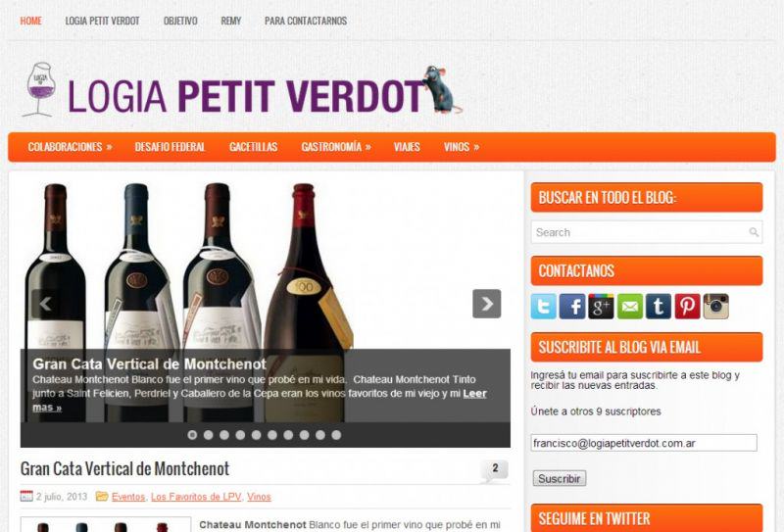
Task: Open the Pinterest icon
Action: [688, 307]
